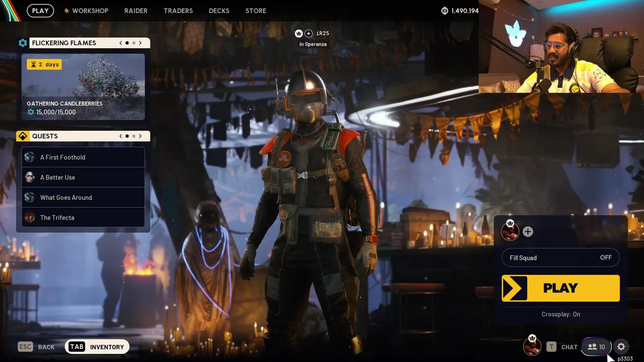Click the ESC BACK button

pos(36,347)
